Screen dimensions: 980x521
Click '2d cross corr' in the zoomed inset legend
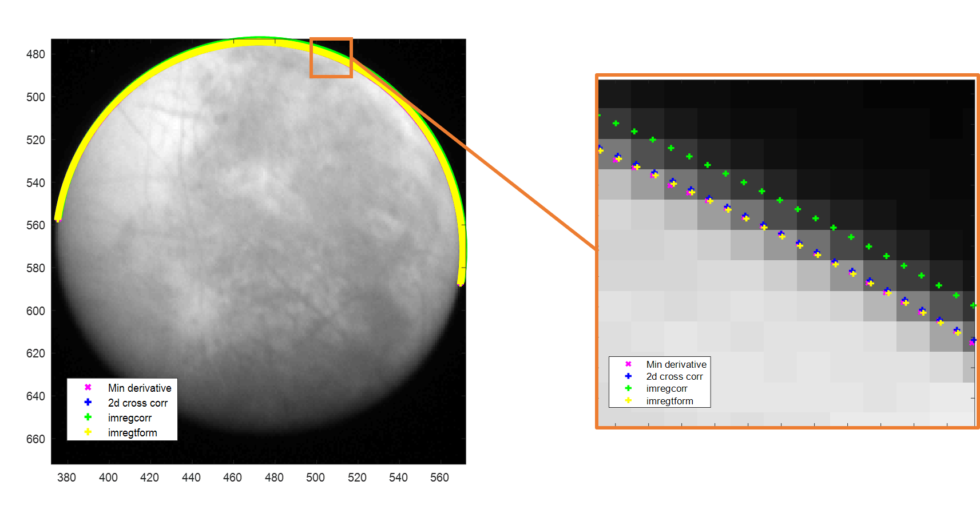(675, 376)
